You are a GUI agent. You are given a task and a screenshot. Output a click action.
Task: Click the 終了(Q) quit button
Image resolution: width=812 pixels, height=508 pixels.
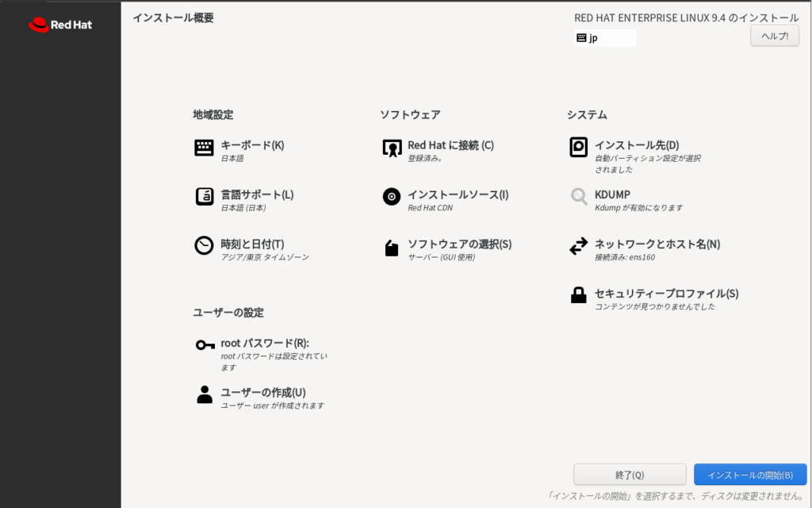point(630,475)
